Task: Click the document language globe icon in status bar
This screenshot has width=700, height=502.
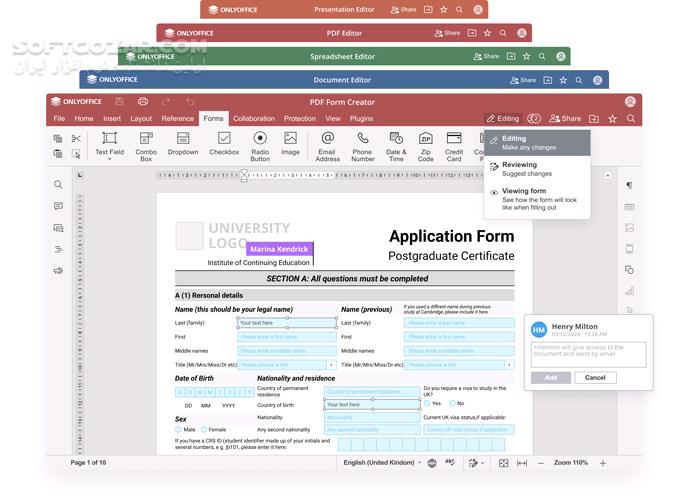Action: [x=432, y=463]
